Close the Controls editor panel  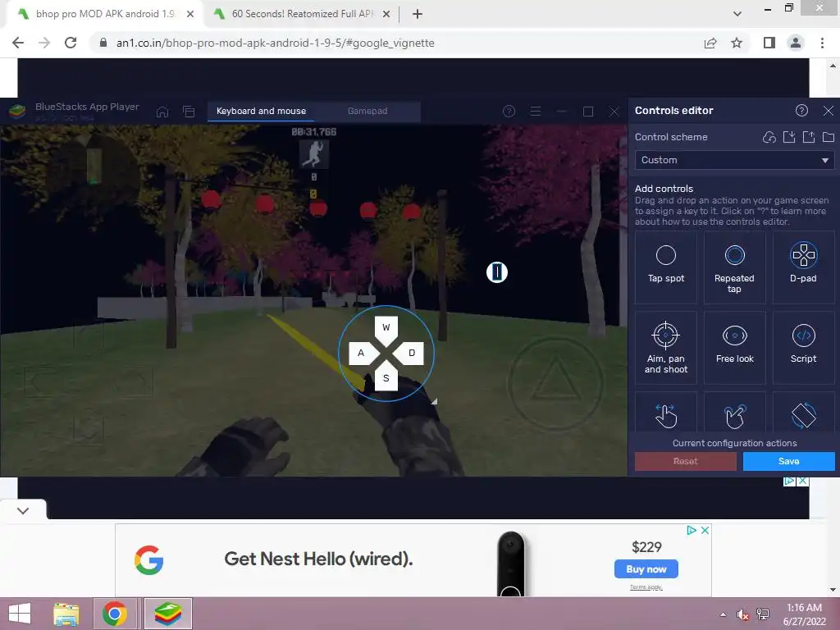(x=829, y=111)
